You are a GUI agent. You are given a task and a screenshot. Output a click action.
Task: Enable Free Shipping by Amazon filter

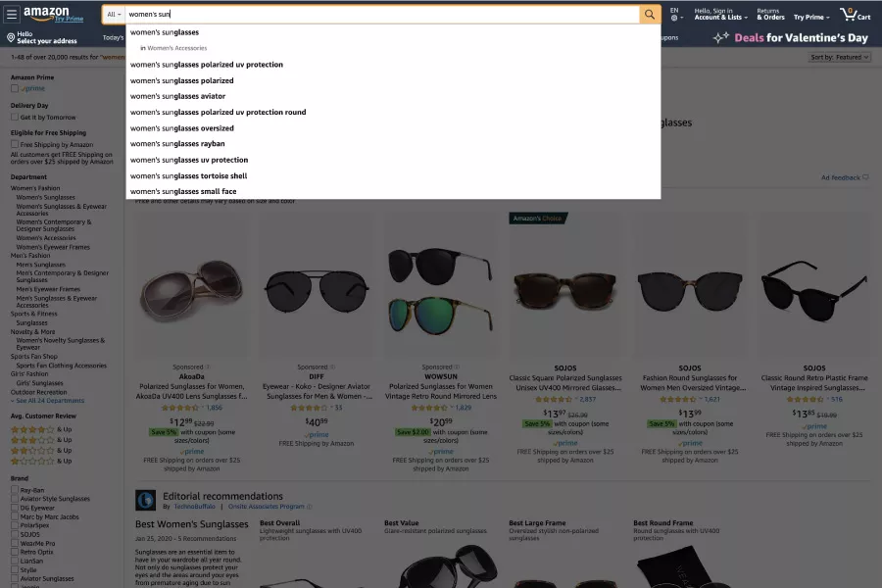pyautogui.click(x=15, y=145)
